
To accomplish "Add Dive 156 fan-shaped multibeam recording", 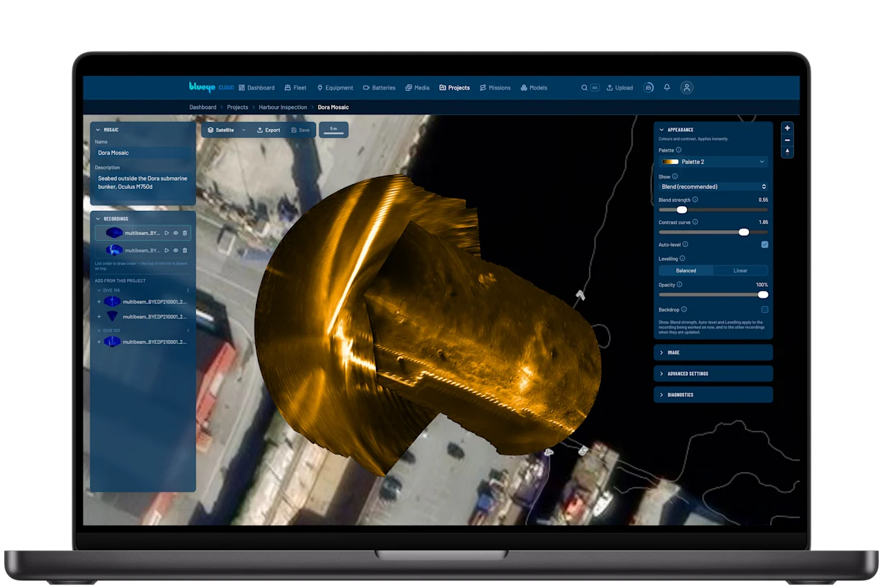I will click(99, 316).
